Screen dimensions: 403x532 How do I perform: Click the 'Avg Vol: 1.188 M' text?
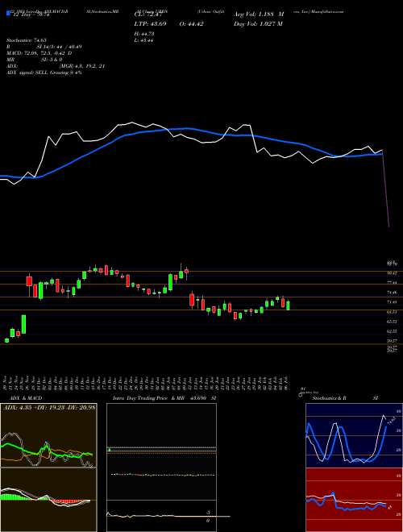(x=259, y=15)
